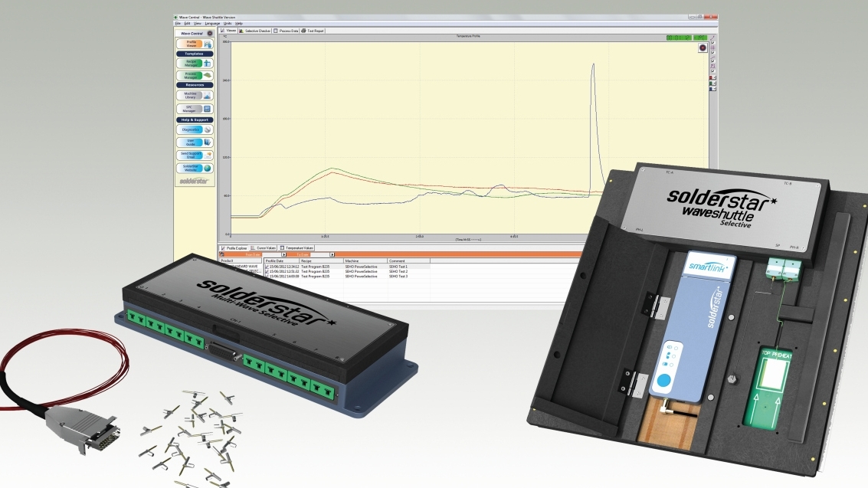Open Diagnostics from Help & Support

(195, 129)
